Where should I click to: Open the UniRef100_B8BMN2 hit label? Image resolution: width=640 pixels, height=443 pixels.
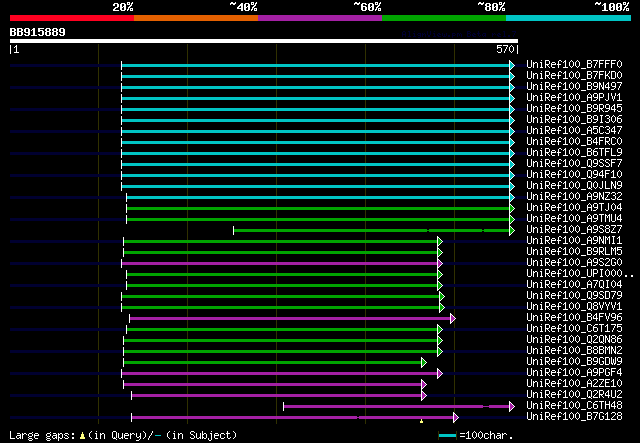click(574, 351)
